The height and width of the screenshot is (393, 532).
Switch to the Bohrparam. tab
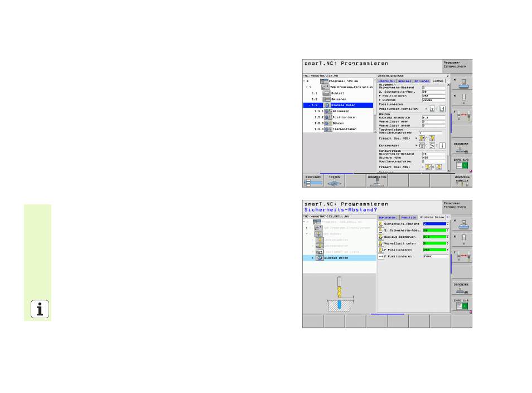pos(388,217)
